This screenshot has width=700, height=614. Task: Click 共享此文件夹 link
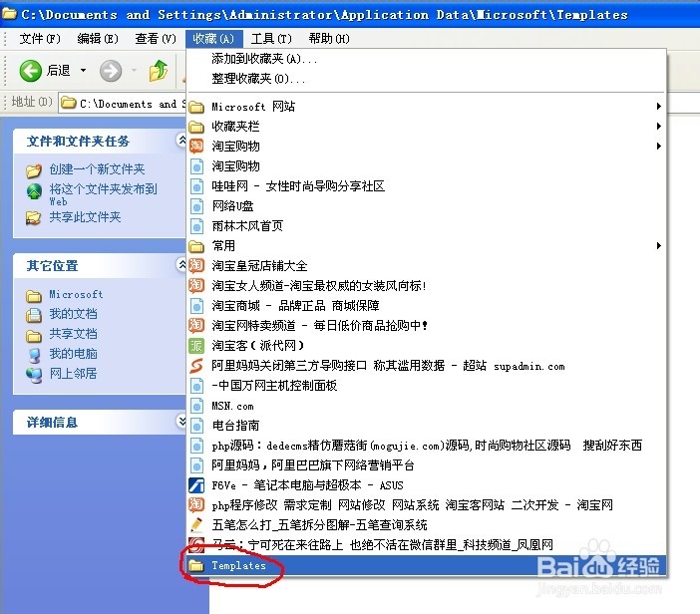point(86,217)
